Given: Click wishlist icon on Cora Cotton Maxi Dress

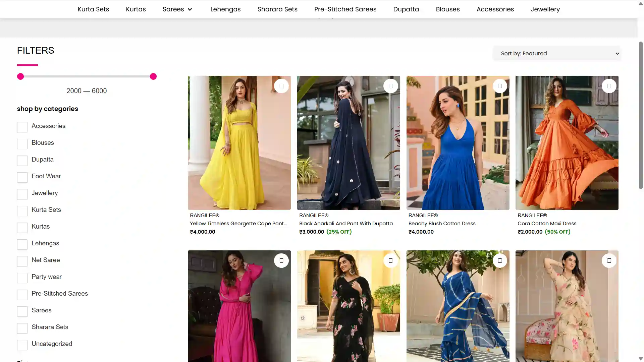Looking at the screenshot, I should (609, 86).
